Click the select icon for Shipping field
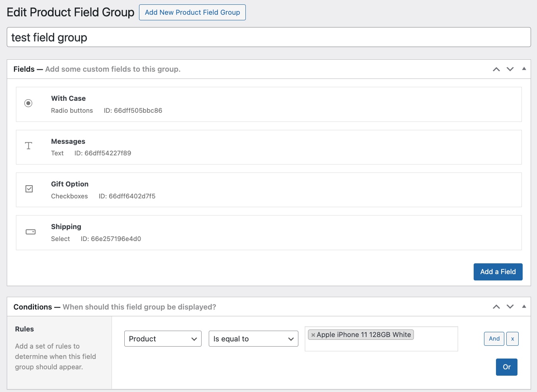 30,232
